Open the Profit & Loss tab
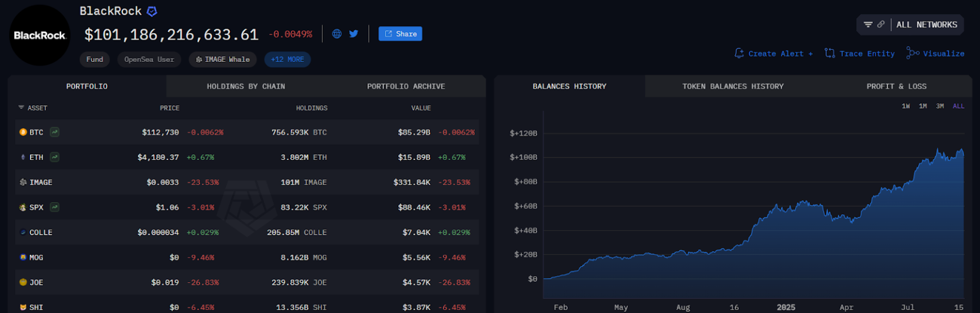 (896, 86)
